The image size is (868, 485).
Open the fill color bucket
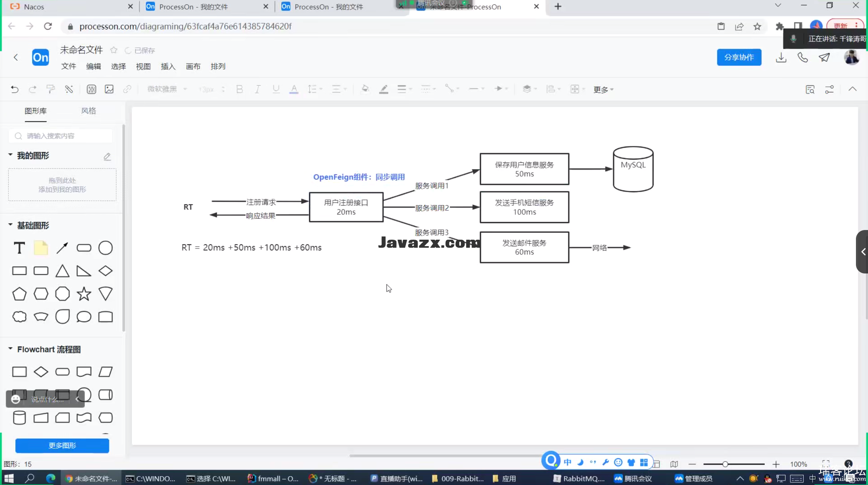(365, 89)
